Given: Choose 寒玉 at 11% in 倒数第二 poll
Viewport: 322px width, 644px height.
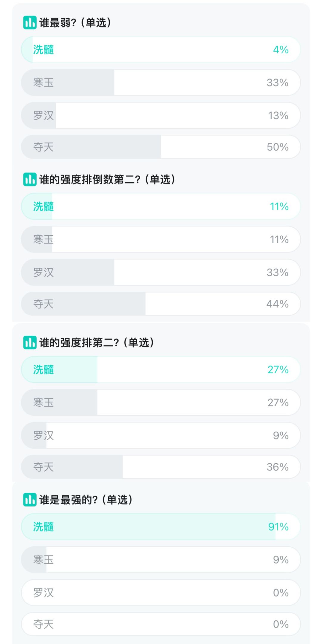Looking at the screenshot, I should pyautogui.click(x=161, y=239).
